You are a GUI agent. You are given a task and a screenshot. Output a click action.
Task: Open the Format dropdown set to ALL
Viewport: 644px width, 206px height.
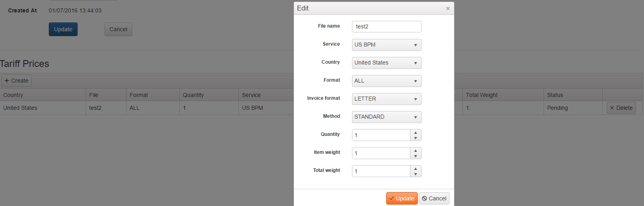point(386,81)
